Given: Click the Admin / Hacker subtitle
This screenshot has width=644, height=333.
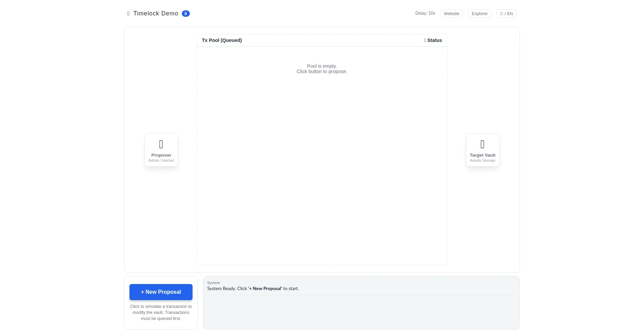Looking at the screenshot, I should 161,160.
